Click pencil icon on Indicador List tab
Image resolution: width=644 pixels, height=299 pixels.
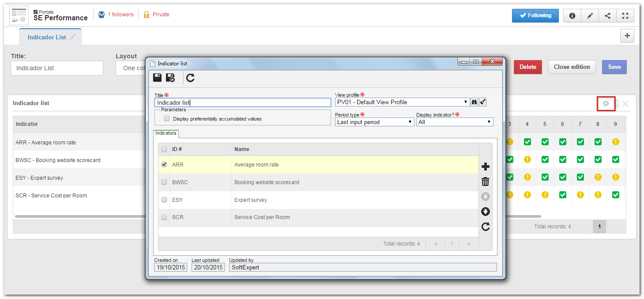(x=73, y=37)
